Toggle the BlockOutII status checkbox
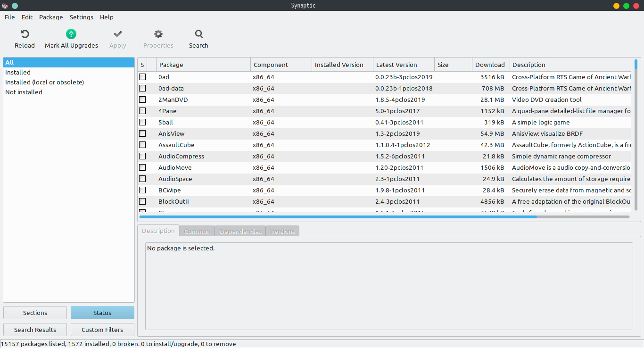The width and height of the screenshot is (644, 348). (x=142, y=201)
